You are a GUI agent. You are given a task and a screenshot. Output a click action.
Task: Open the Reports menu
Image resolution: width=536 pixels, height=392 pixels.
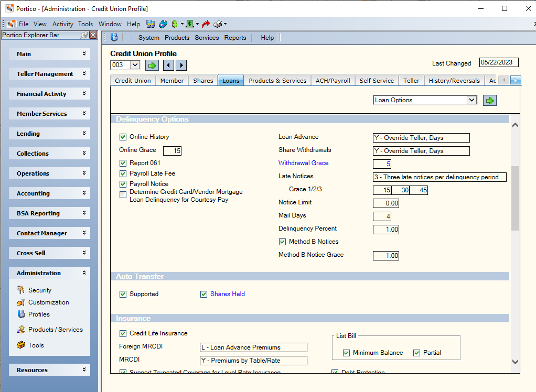click(235, 38)
